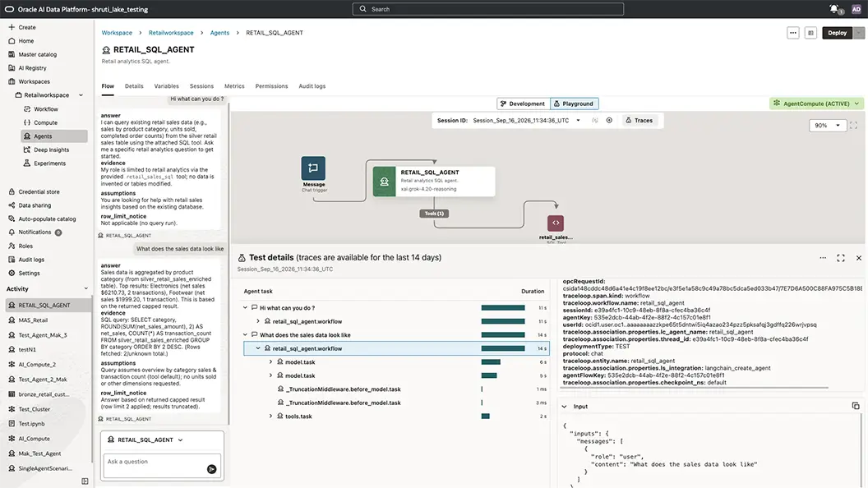
Task: Copy the Input JSON with copy icon
Action: pos(856,406)
